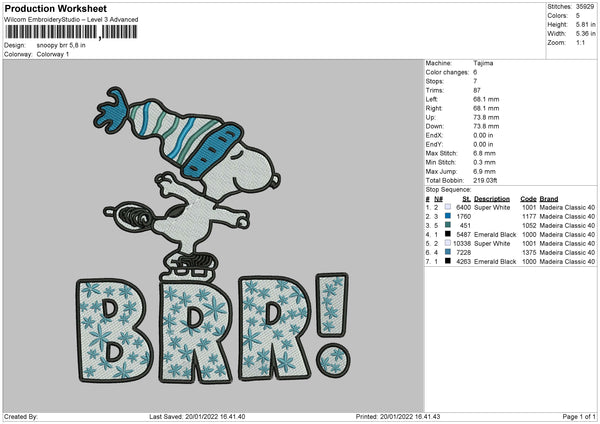Select the Color changes value 6
The image size is (600, 424).
point(475,72)
